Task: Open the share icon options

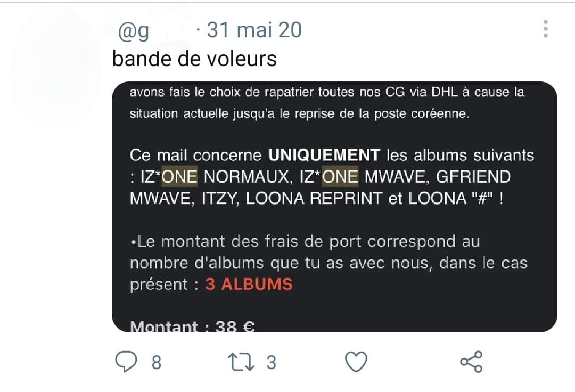Action: coord(471,362)
